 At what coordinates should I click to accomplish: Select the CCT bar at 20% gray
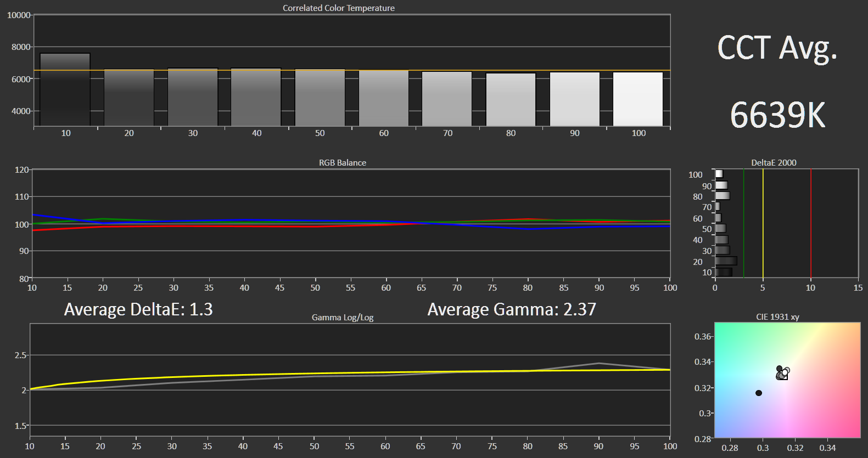[129, 98]
